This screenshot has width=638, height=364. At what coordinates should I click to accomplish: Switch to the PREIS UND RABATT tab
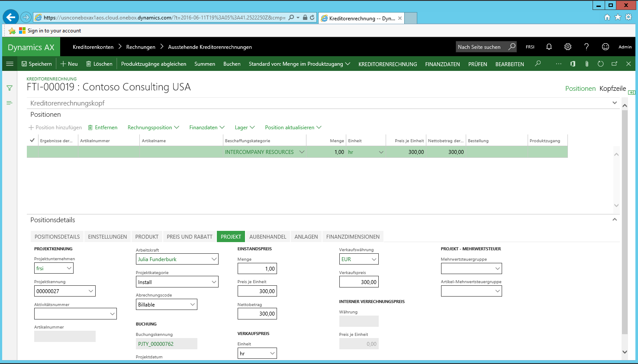click(190, 237)
